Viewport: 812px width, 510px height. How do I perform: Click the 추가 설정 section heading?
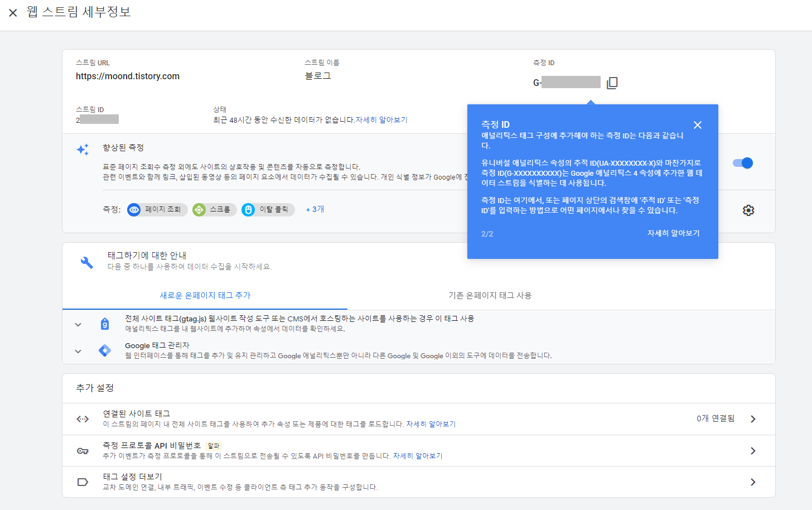click(95, 388)
